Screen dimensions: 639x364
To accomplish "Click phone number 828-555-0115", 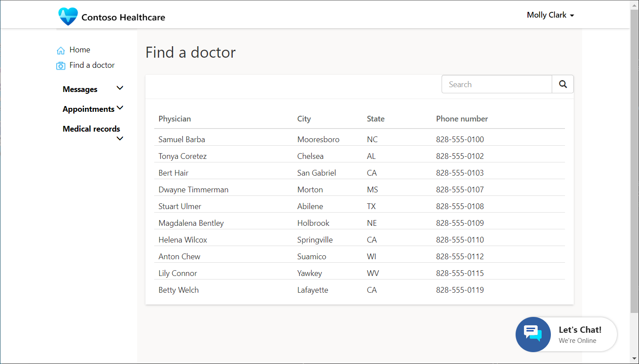I will pyautogui.click(x=460, y=273).
